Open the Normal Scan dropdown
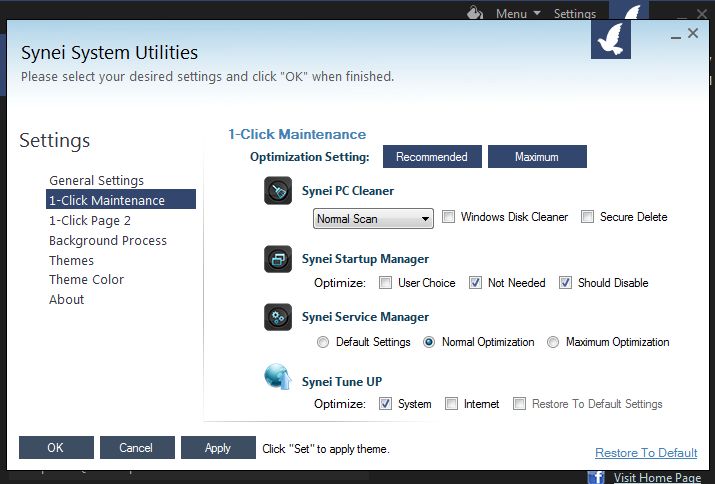This screenshot has width=715, height=484. tap(373, 218)
